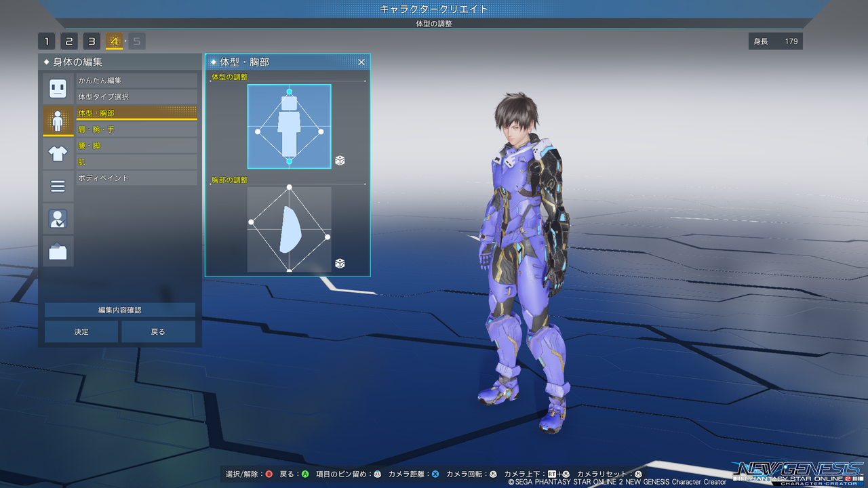Confirm with the 決定 button

coord(81,332)
